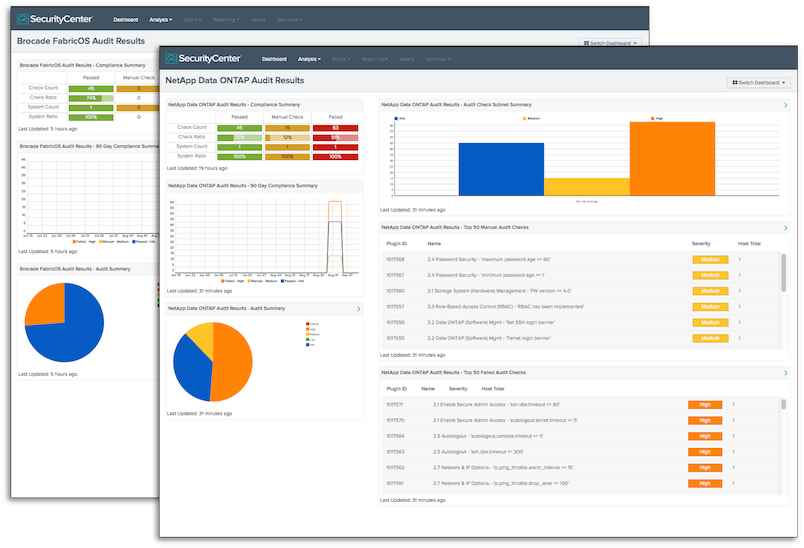Click orange slice of NetApp pie chart
Screen dimensions: 804x548
coord(233,361)
